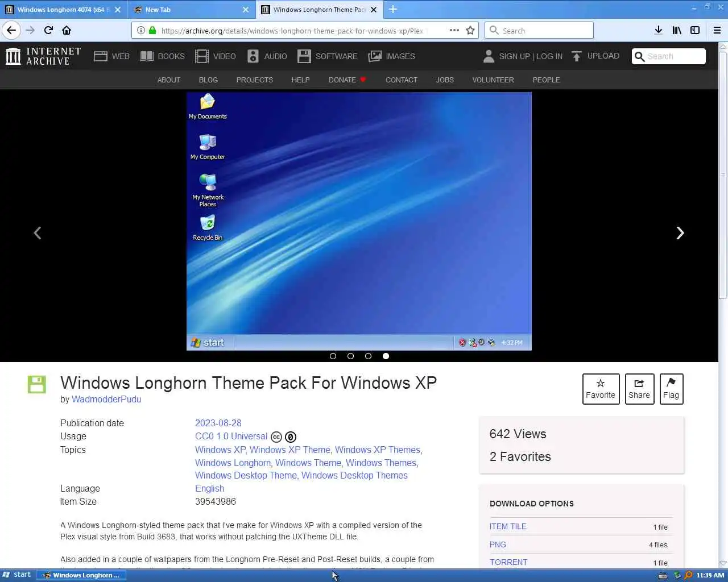Open the CC0 1.0 Universal license

tap(231, 436)
